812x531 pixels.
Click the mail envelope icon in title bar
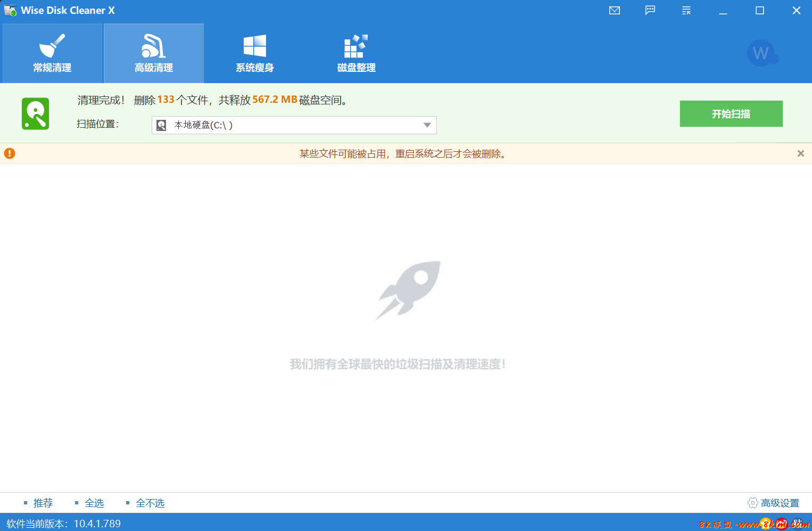[615, 11]
